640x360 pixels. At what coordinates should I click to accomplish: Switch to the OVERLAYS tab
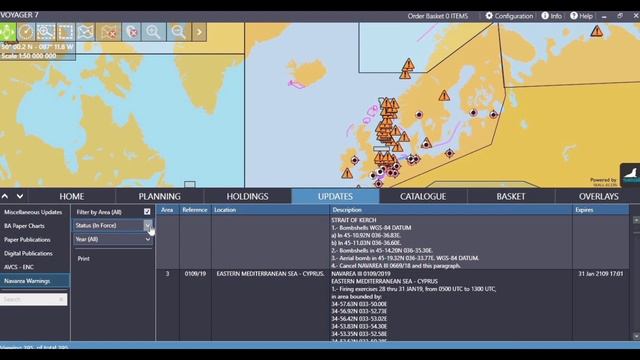(x=598, y=196)
